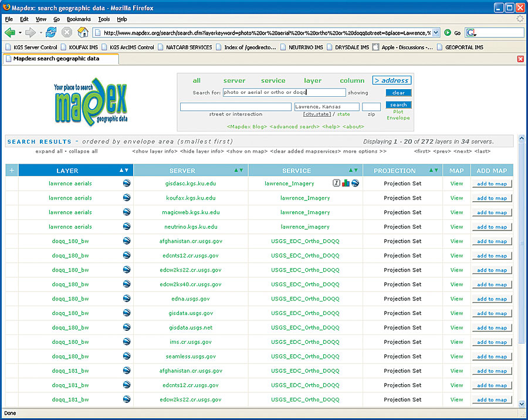The image size is (528, 420).
Task: Reload the page with the refresh icon
Action: [51, 32]
